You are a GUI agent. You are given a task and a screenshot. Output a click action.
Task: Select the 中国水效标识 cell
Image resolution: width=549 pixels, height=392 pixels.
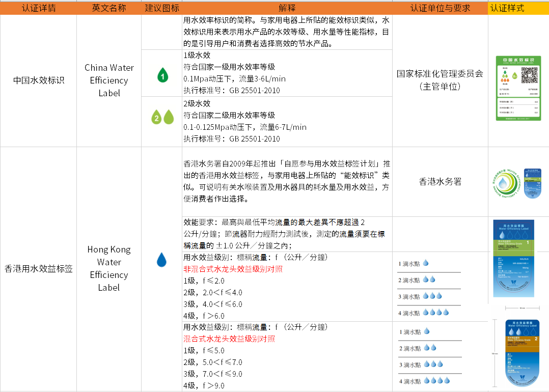click(39, 80)
